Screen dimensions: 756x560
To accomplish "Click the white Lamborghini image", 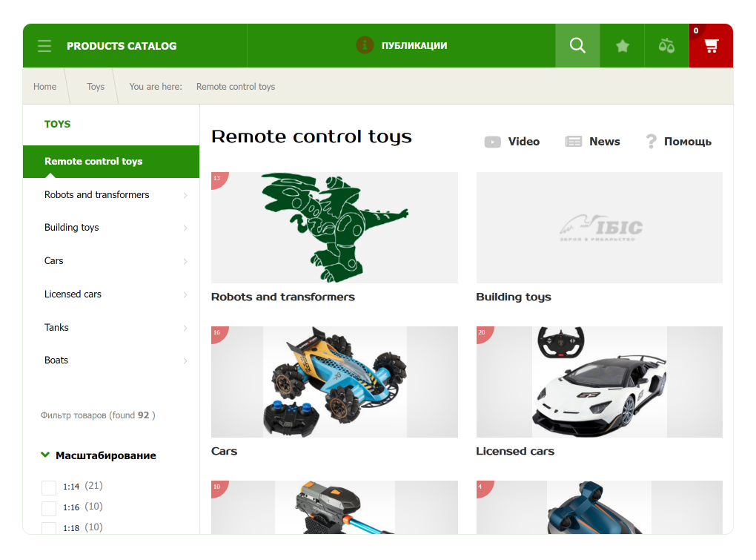I will (600, 382).
